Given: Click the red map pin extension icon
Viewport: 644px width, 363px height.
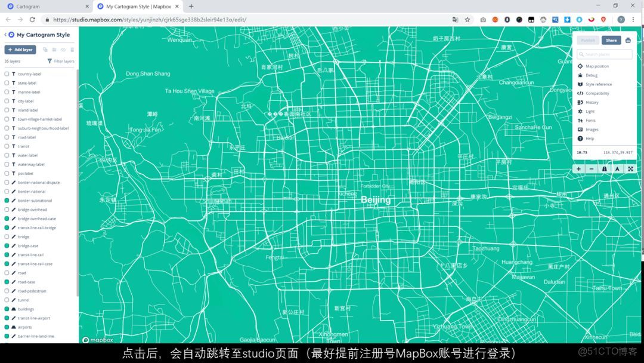Looking at the screenshot, I should tap(603, 19).
